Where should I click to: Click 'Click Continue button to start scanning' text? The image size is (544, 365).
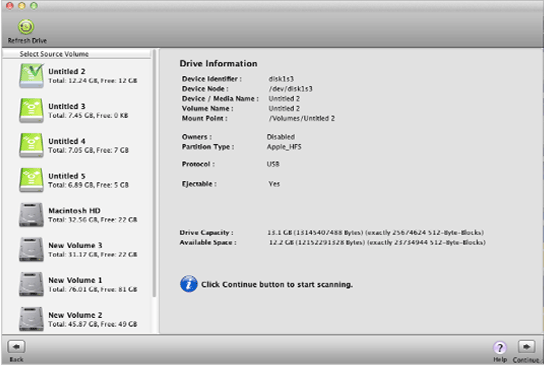(277, 285)
